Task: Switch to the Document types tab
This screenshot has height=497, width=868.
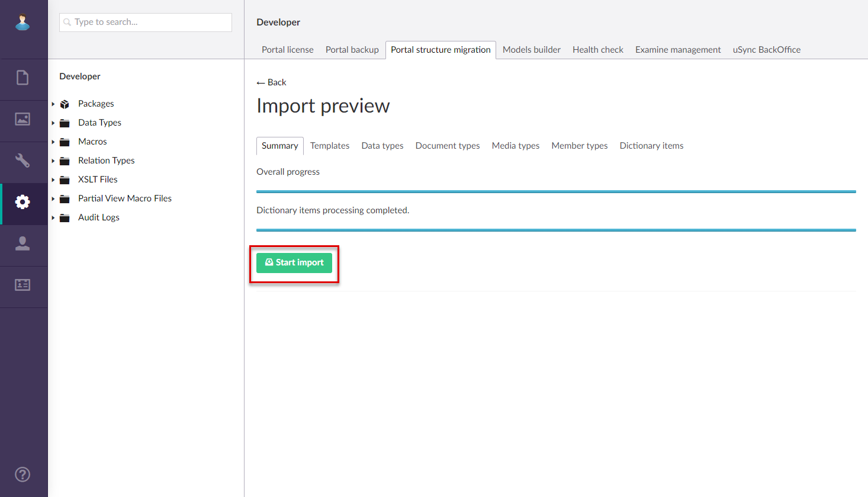Action: click(x=447, y=146)
